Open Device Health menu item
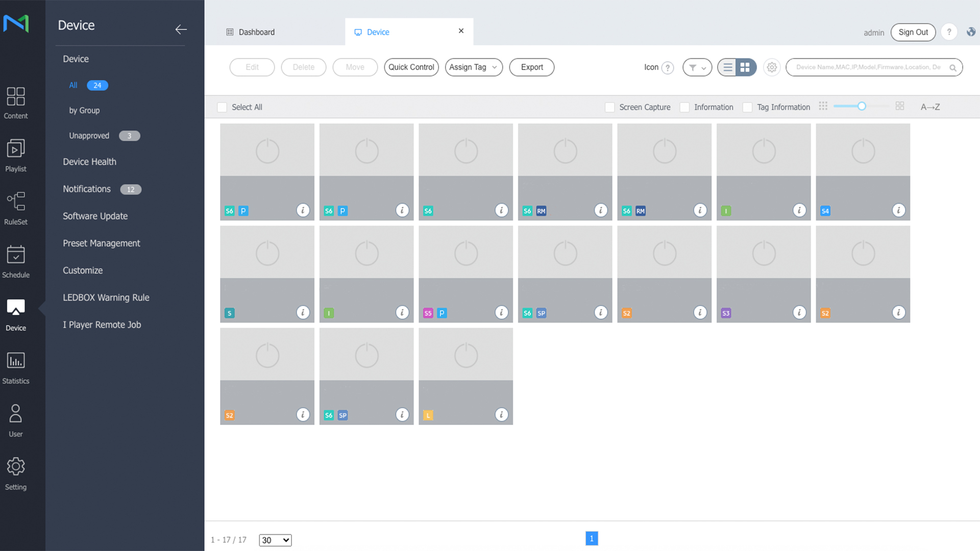The image size is (980, 551). [89, 162]
